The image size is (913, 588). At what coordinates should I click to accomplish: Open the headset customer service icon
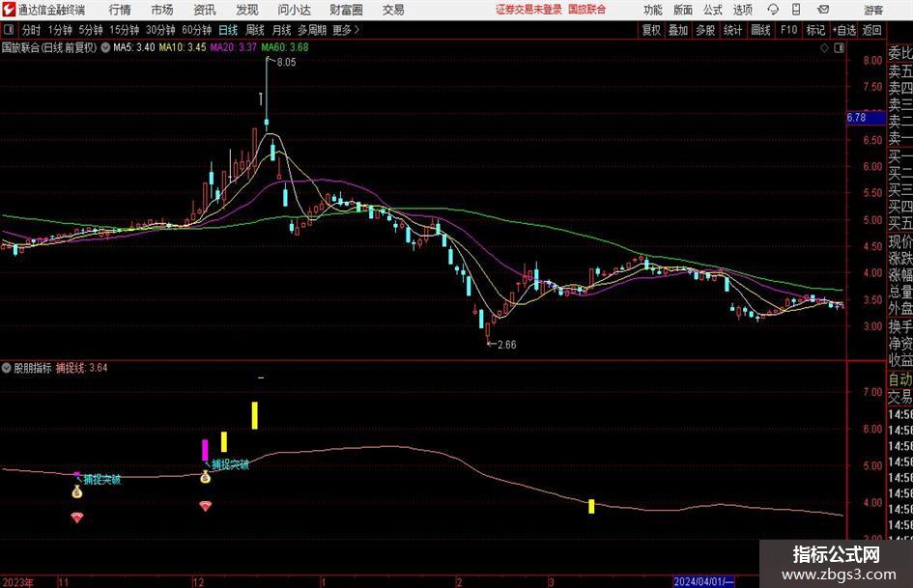(773, 10)
